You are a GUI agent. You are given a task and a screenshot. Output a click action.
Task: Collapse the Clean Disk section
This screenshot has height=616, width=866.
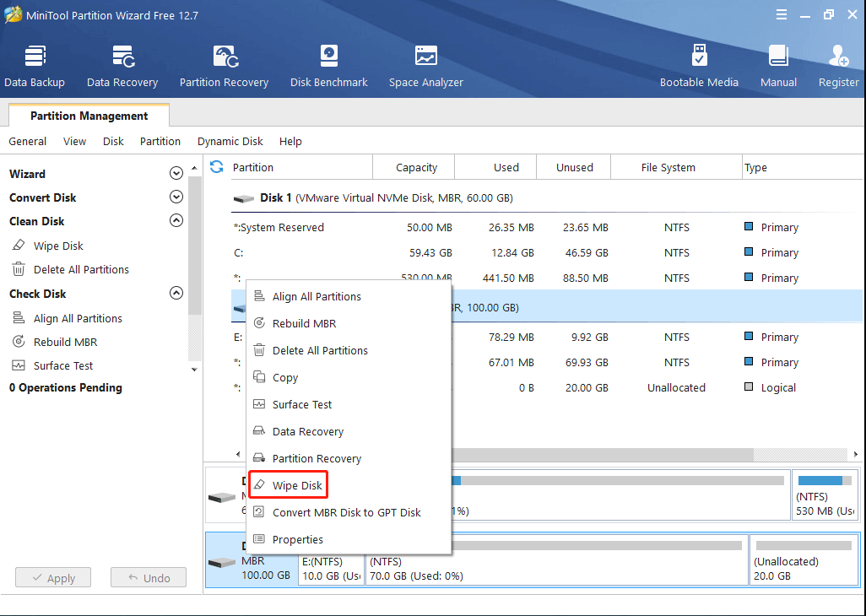point(176,221)
